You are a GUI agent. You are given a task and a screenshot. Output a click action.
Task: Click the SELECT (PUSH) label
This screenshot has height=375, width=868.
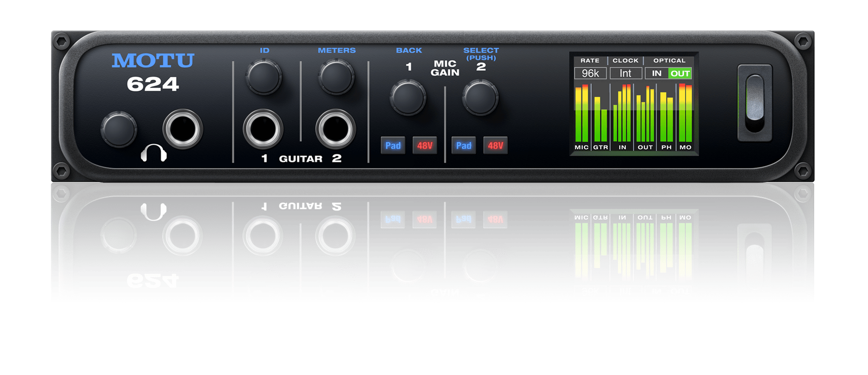[x=481, y=54]
